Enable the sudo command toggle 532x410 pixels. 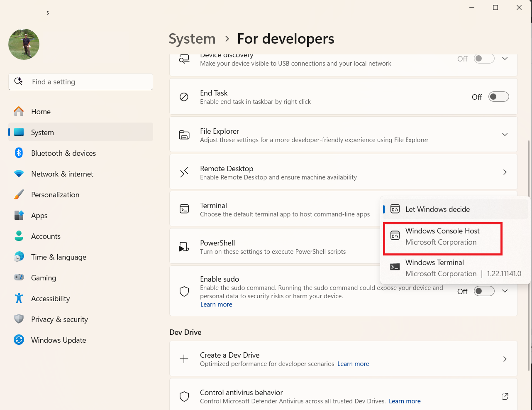click(x=484, y=291)
